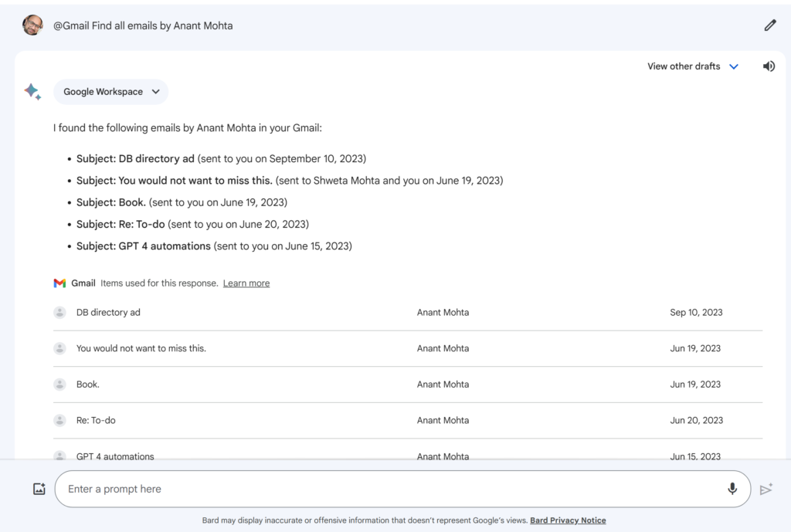791x532 pixels.
Task: Click the microphone icon in prompt box
Action: pyautogui.click(x=732, y=489)
